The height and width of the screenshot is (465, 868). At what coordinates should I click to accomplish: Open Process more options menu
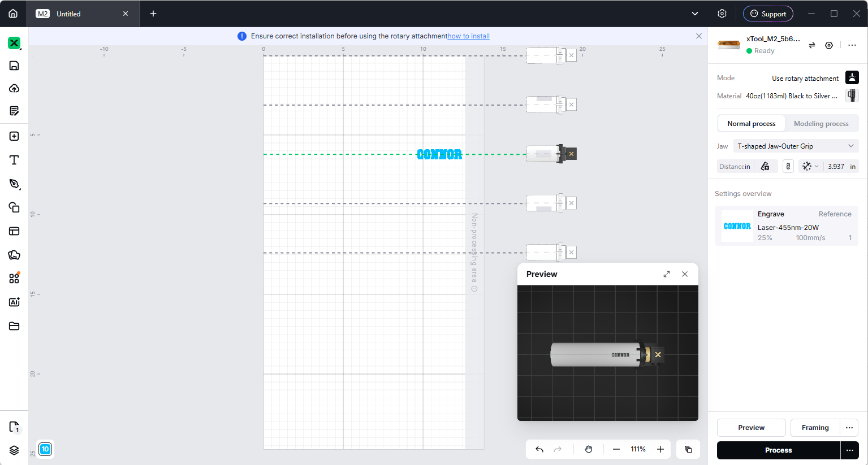tap(850, 450)
